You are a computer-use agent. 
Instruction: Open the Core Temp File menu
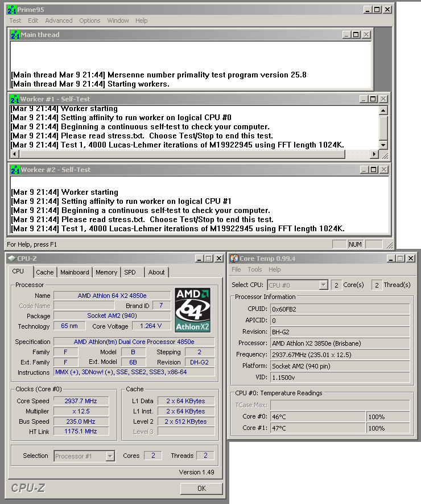pos(236,269)
